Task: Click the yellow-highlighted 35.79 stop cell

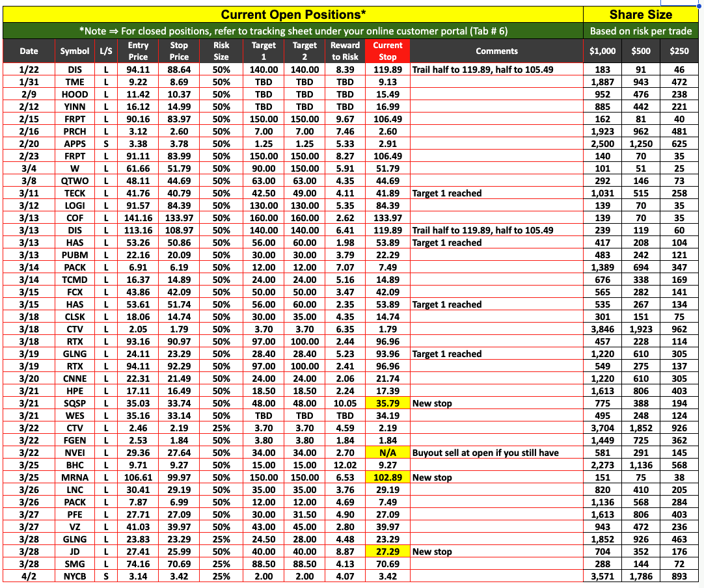Action: click(387, 403)
